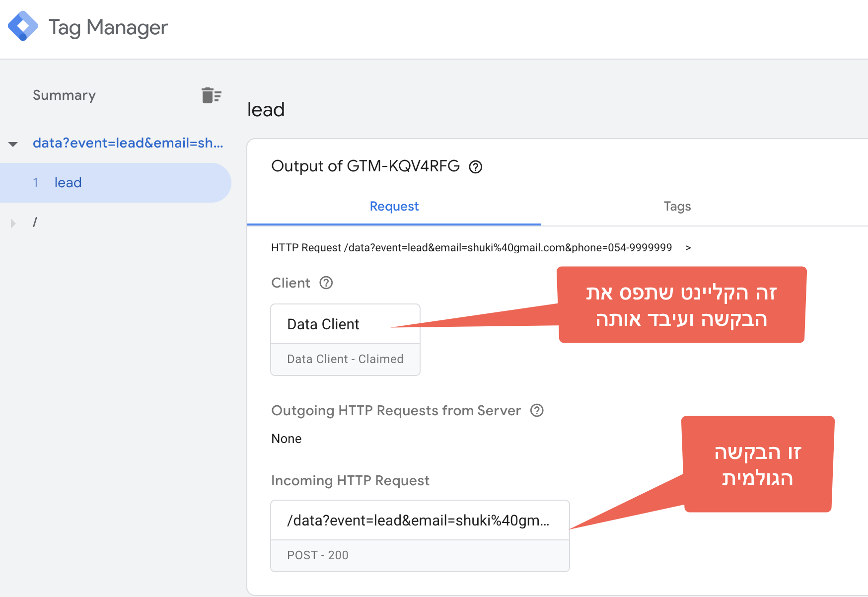
Task: Click the 'POST - 200' status text
Action: (318, 555)
